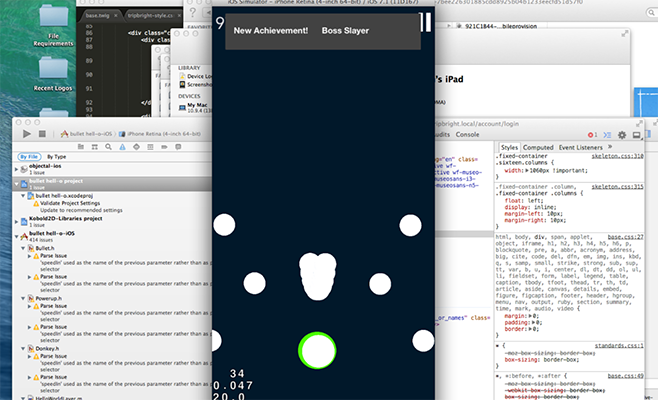Open the Console tab in DevTools
Viewport: 658px width, 400px height.
(467, 135)
